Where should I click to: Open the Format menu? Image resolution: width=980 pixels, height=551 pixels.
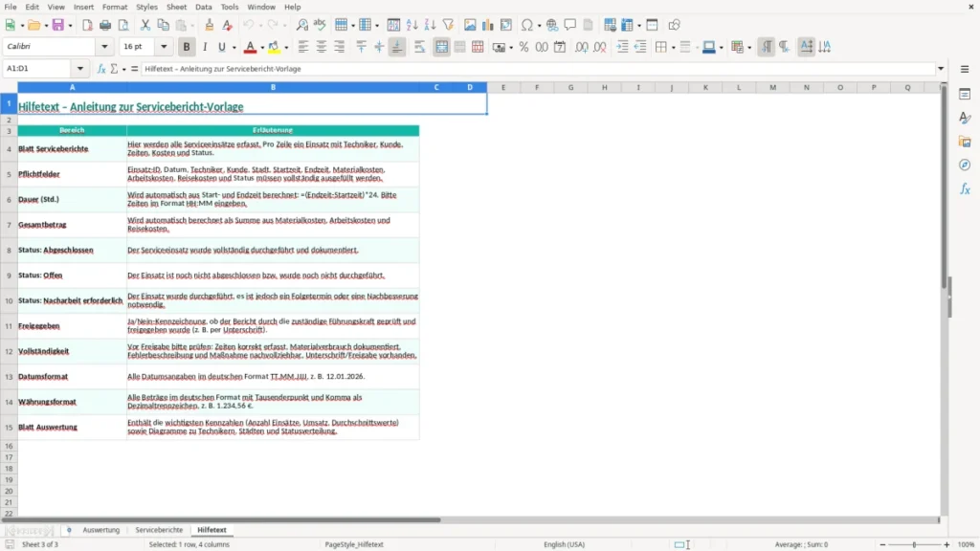[x=115, y=7]
